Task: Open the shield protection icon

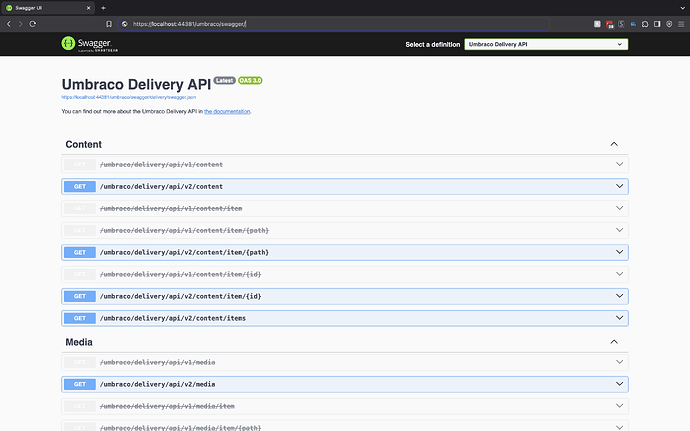Action: point(669,24)
